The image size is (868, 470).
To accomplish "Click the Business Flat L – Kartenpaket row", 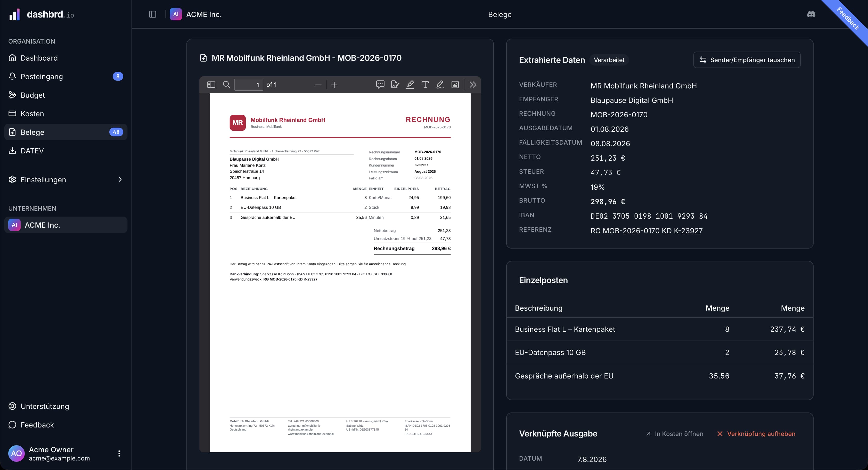I will tap(659, 329).
